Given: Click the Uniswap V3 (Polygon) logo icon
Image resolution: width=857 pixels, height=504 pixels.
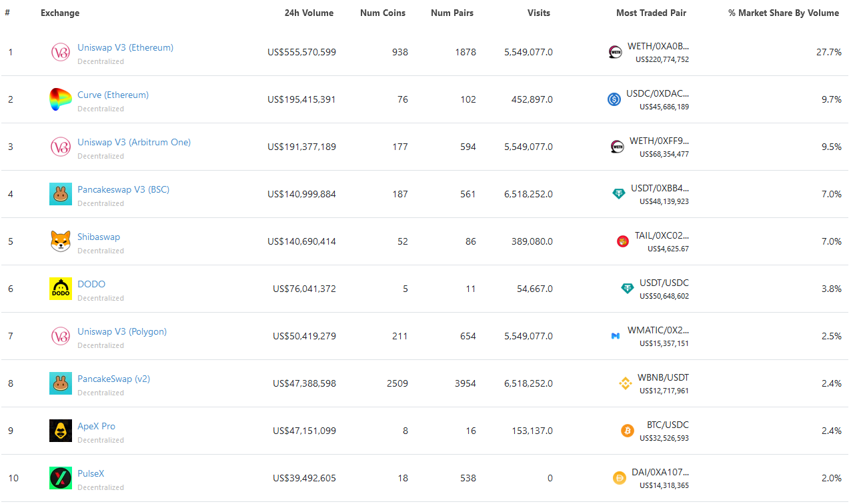Looking at the screenshot, I should (x=61, y=336).
